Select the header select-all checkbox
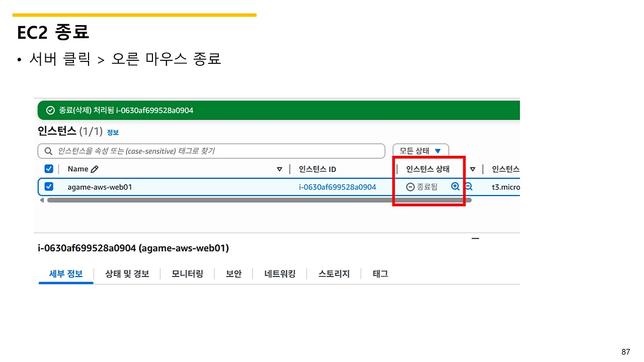This screenshot has width=644, height=362. coord(49,168)
